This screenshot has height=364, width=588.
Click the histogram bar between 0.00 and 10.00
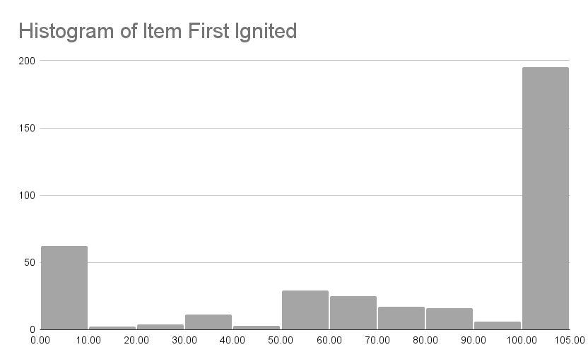tap(64, 288)
